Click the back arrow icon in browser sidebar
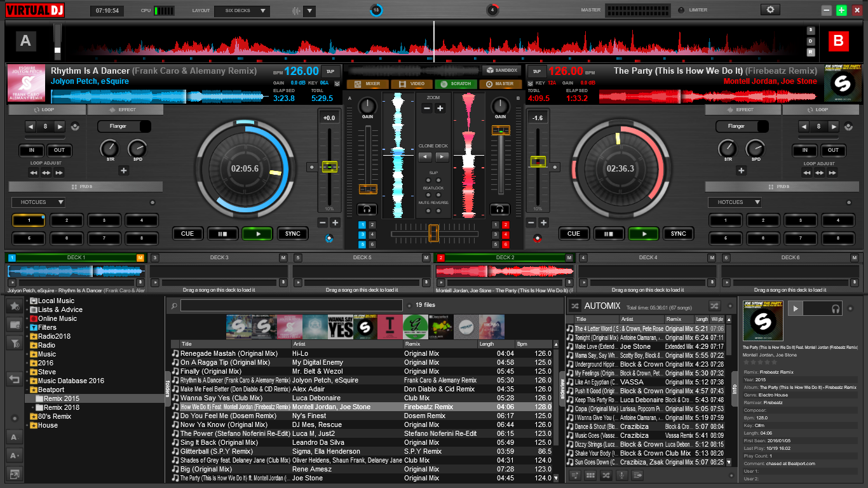This screenshot has width=868, height=488. tap(14, 379)
